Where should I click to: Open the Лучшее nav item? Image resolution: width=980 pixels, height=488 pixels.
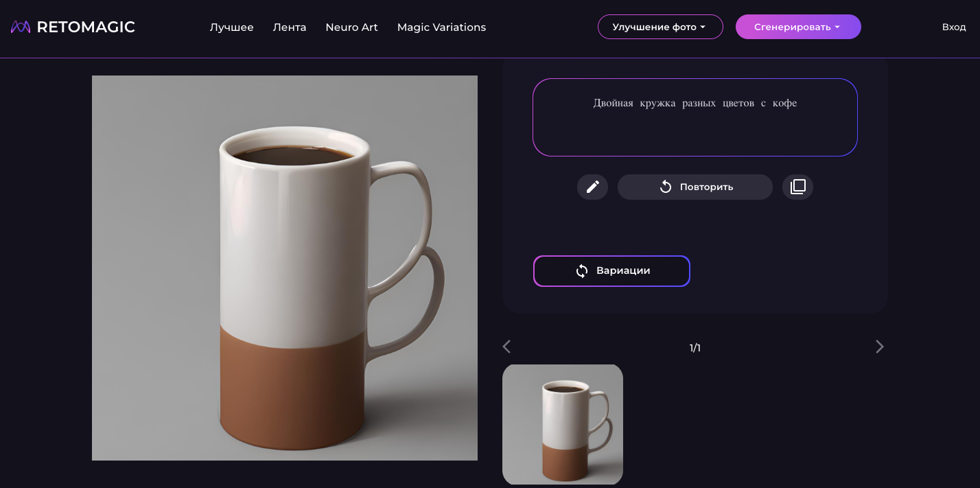coord(232,27)
